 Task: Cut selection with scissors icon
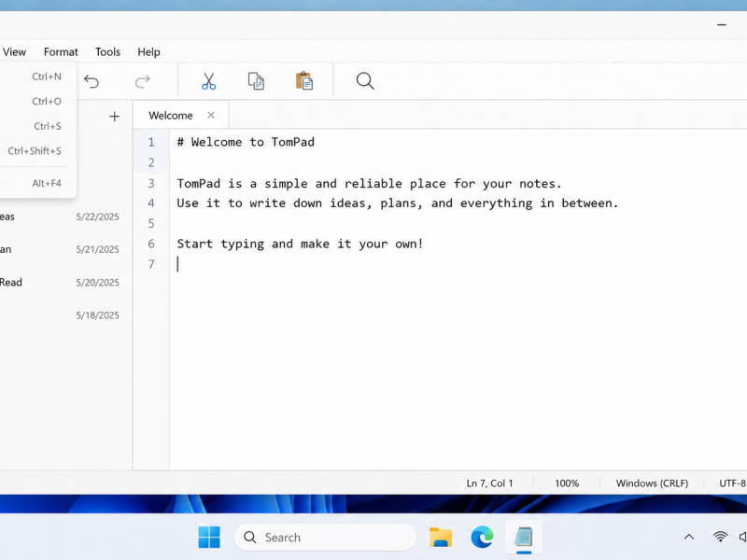coord(208,81)
